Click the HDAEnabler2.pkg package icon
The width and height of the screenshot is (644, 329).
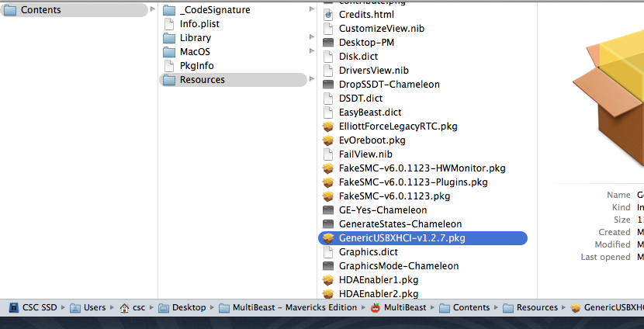[x=328, y=294]
